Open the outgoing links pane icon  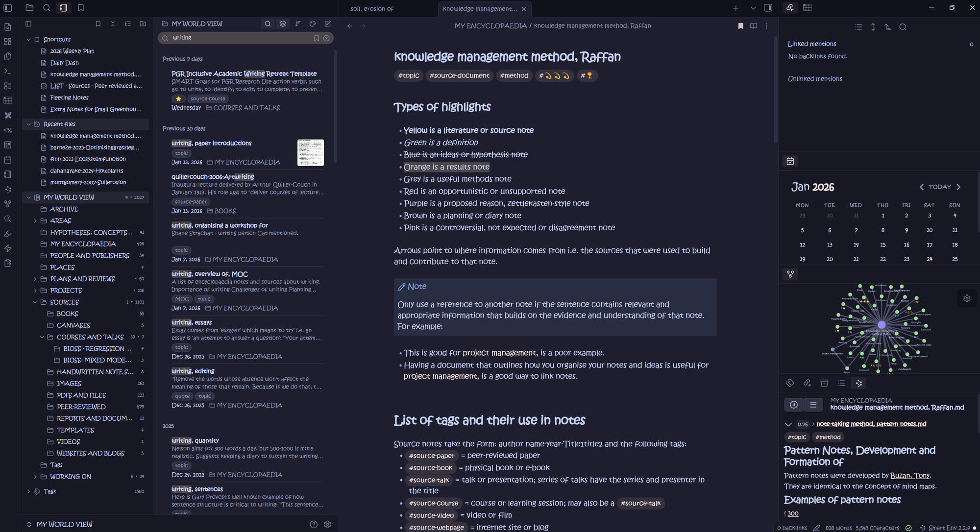807,383
